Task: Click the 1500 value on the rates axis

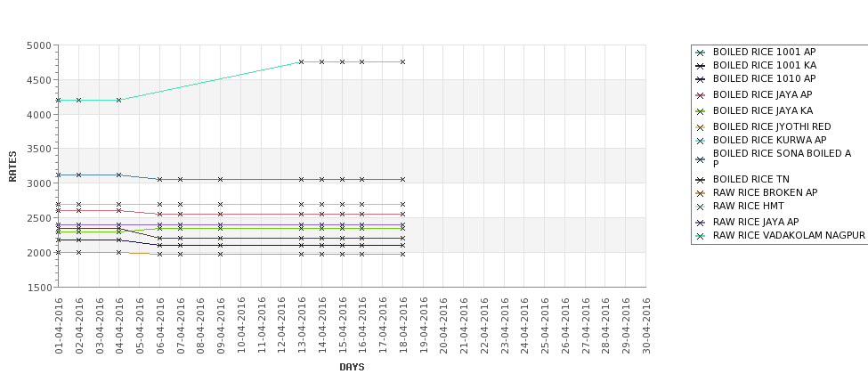Action: click(39, 288)
